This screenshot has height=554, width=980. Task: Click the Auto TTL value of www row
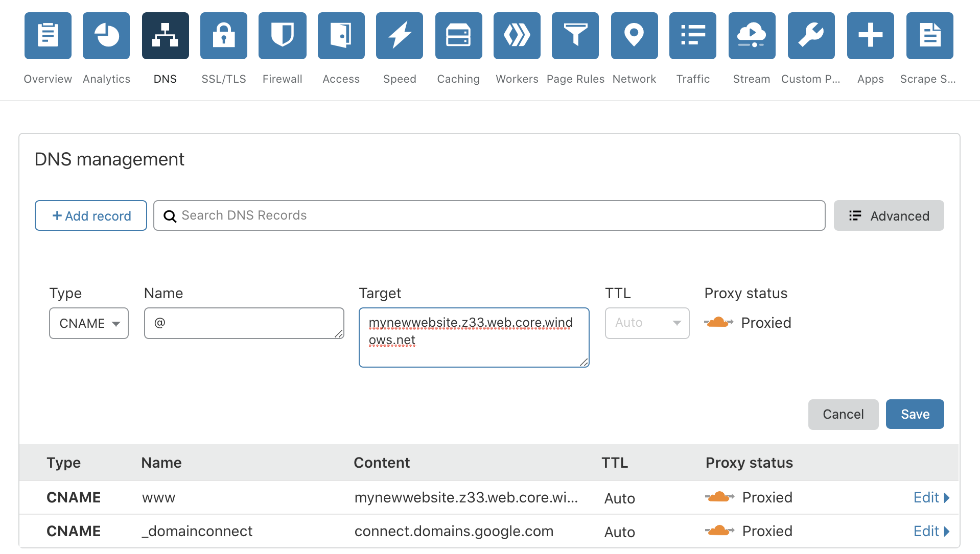(619, 498)
